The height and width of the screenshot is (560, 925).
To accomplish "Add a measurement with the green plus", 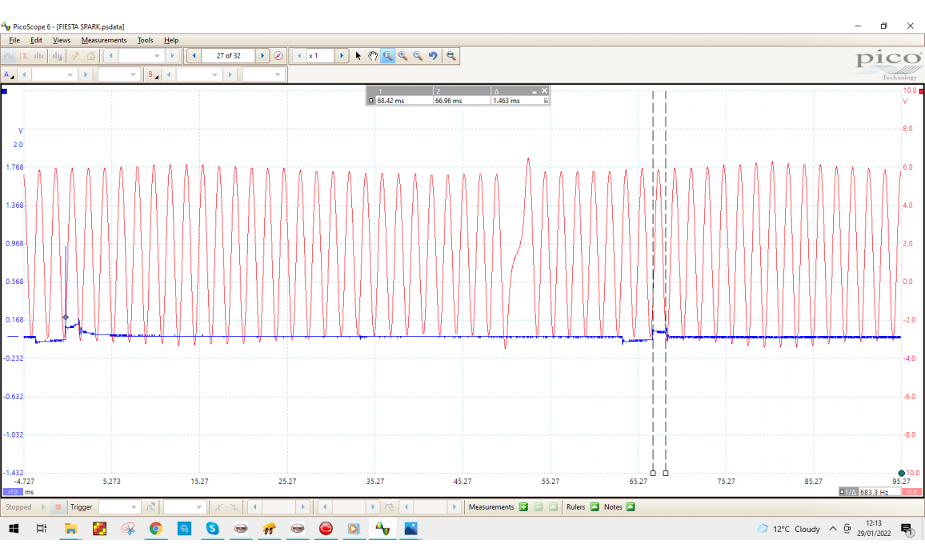I will 523,507.
